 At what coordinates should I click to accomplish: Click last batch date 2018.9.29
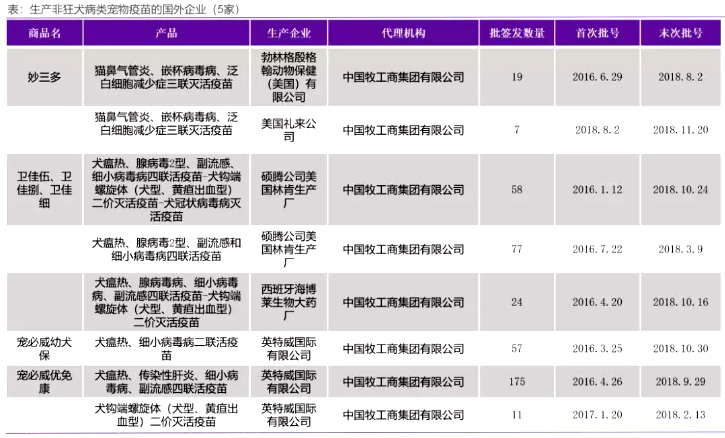[681, 382]
